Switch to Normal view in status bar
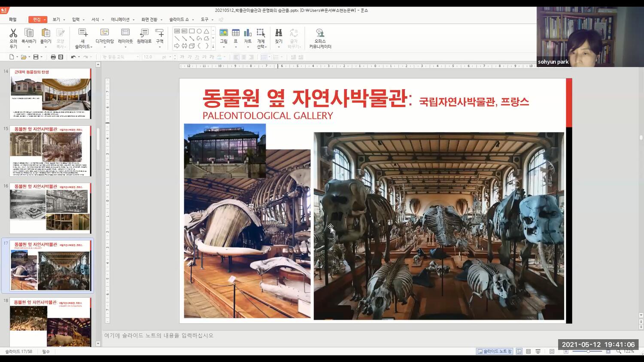The image size is (644, 362). click(x=519, y=351)
